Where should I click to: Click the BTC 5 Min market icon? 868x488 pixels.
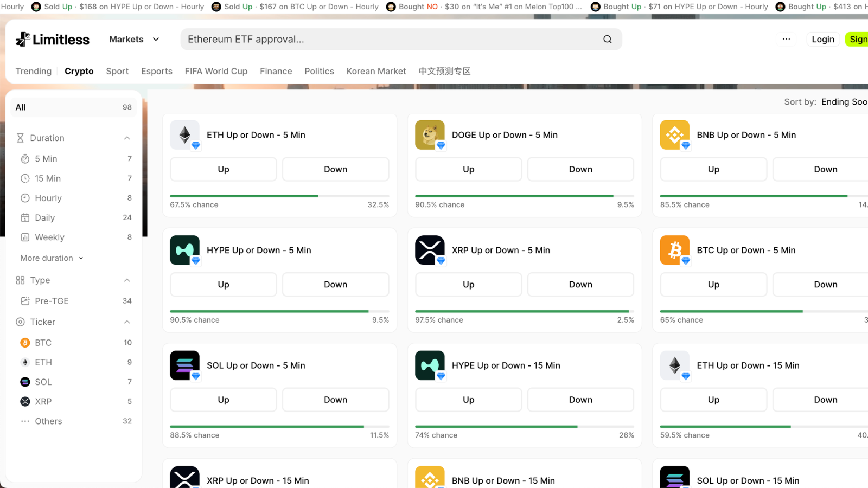pos(675,250)
